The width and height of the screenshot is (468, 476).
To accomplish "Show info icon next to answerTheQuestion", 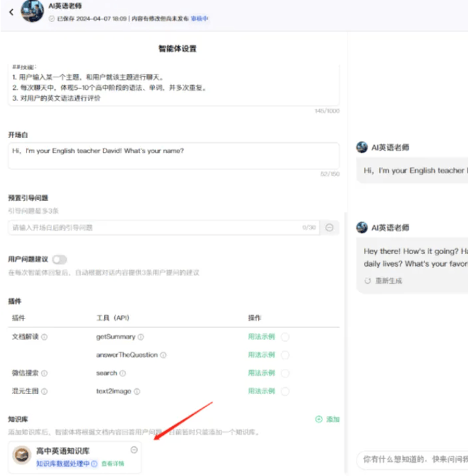I will click(163, 355).
